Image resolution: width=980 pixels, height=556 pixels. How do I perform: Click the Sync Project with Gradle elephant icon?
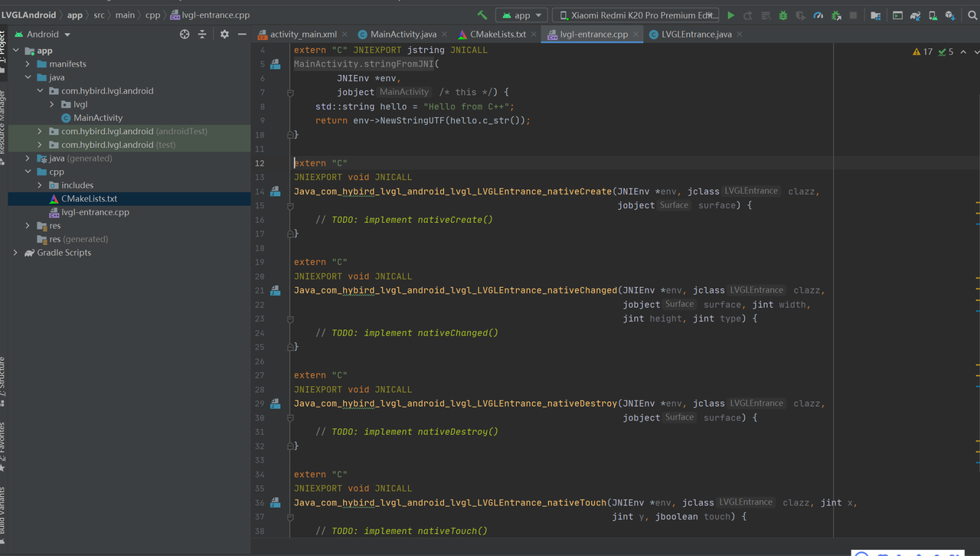(915, 15)
